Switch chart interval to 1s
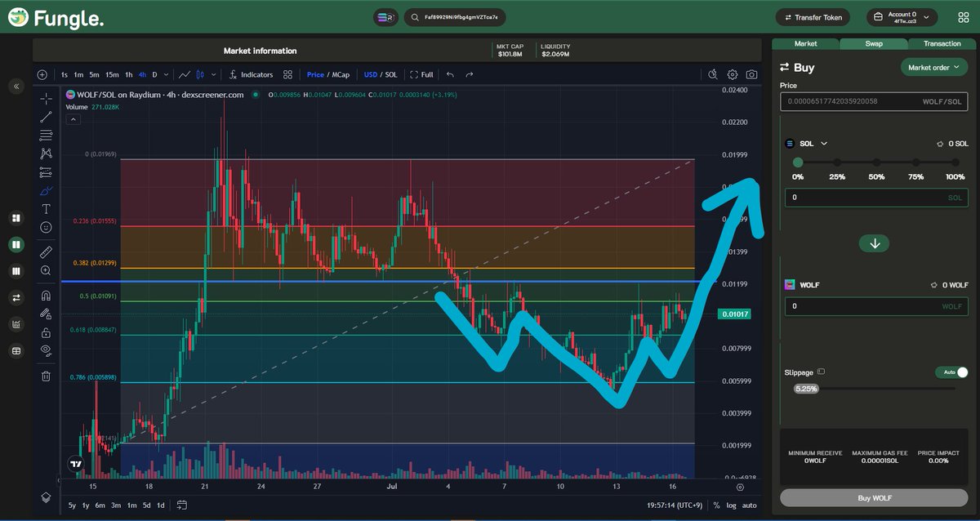 tap(65, 74)
